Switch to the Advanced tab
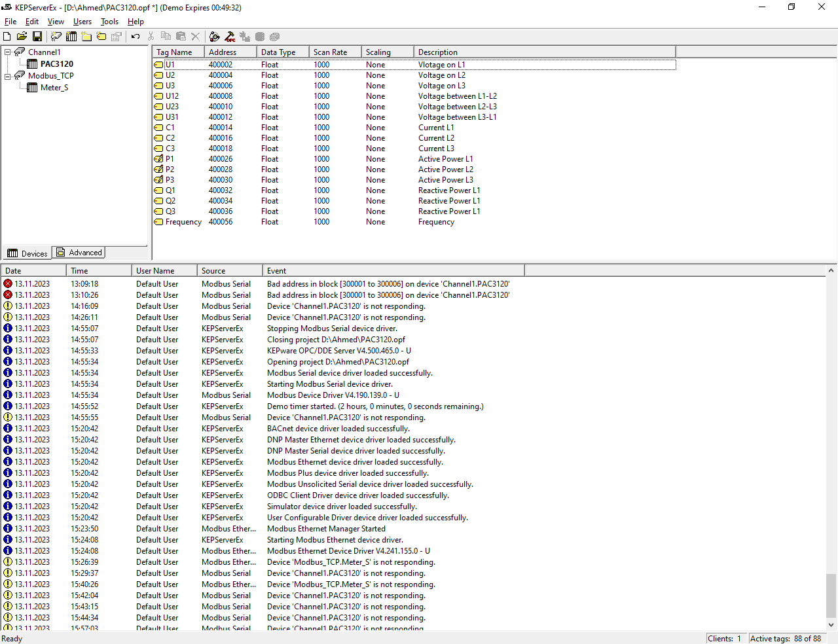 click(79, 253)
